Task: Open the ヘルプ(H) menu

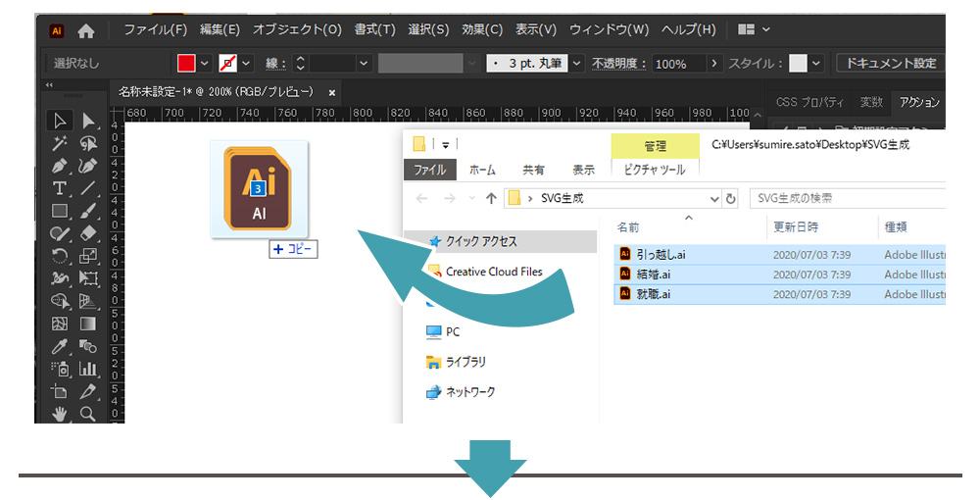Action: [x=689, y=29]
